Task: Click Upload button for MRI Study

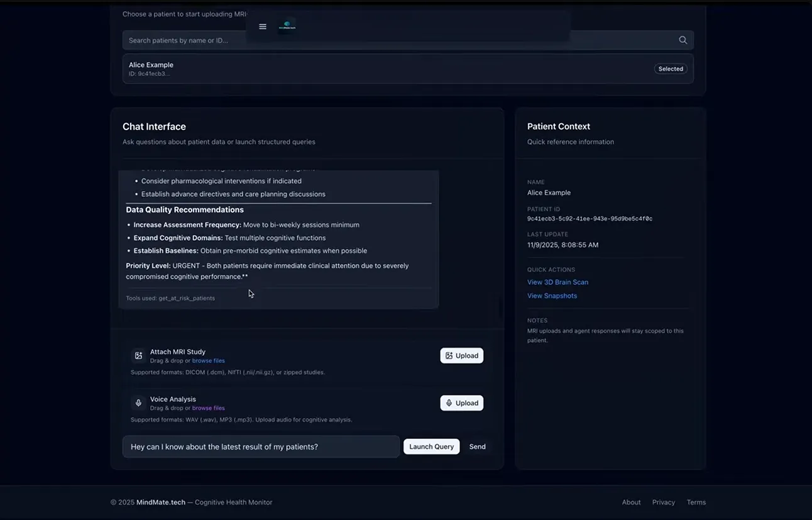Action: tap(462, 356)
